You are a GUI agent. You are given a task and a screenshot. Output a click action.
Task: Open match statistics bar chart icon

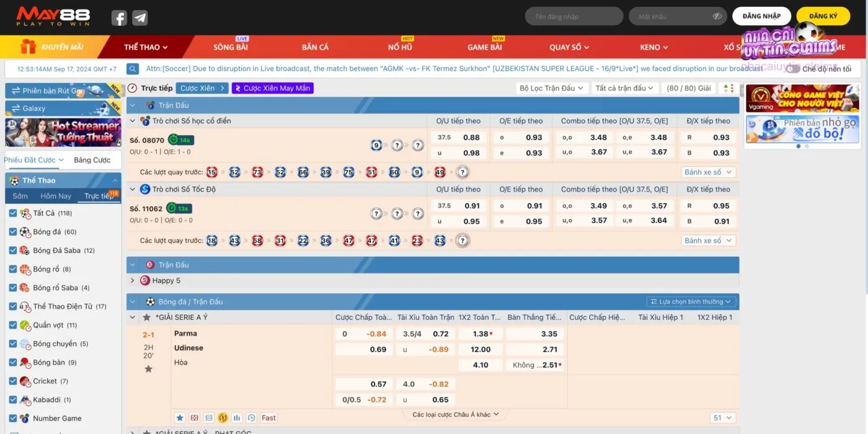tap(237, 418)
